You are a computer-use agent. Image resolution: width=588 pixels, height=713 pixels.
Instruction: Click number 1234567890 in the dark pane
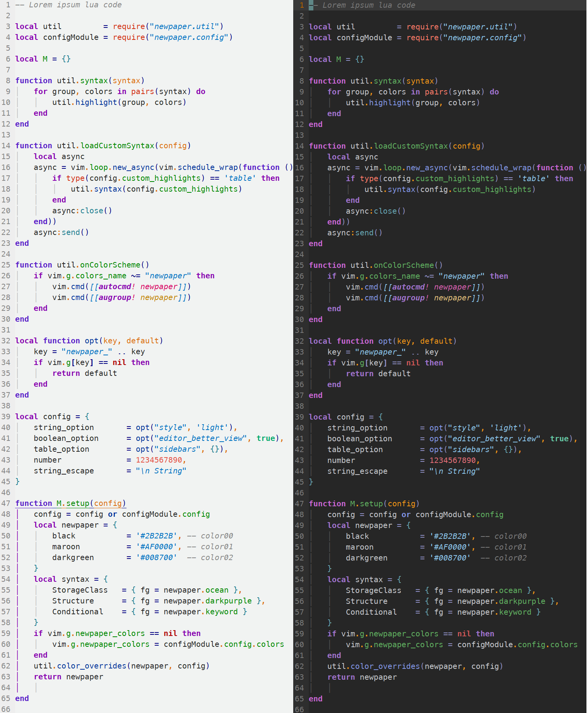click(x=453, y=460)
